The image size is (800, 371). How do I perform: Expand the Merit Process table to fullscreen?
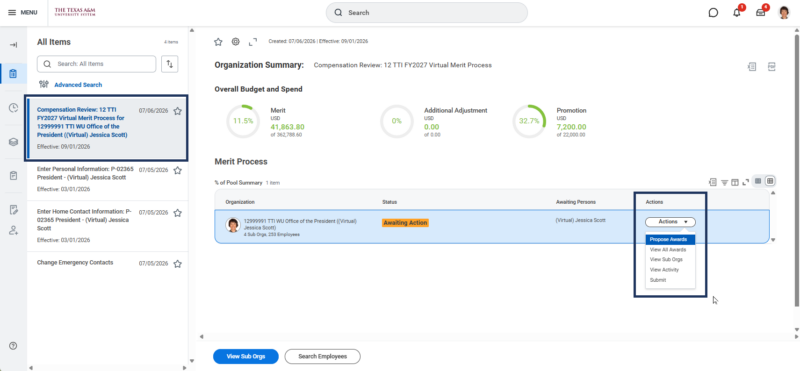point(745,182)
